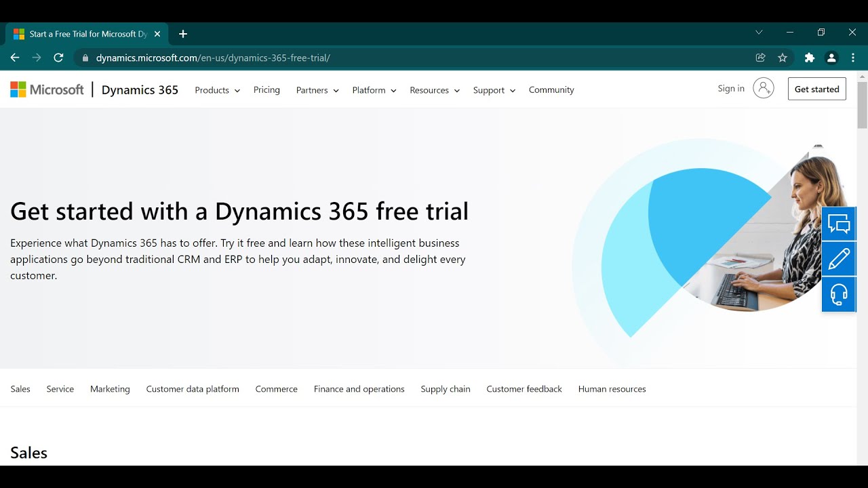868x488 pixels.
Task: Jump to the Service section tab
Action: coord(60,389)
